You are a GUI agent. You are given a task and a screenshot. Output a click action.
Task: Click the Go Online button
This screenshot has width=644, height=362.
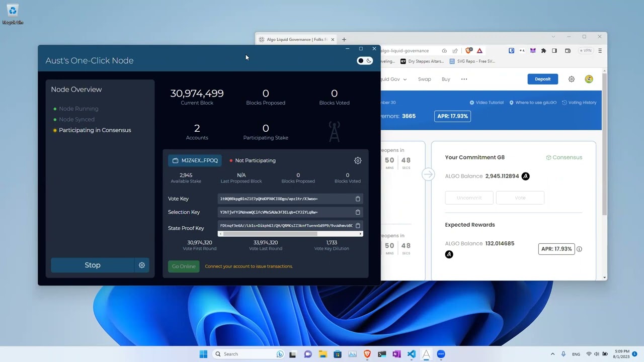(184, 266)
